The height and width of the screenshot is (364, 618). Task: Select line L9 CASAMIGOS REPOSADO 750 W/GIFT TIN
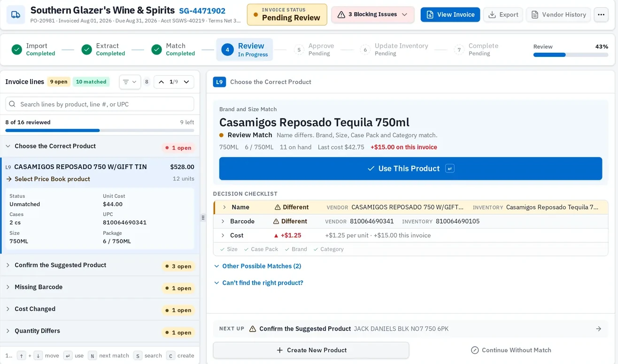coord(100,167)
